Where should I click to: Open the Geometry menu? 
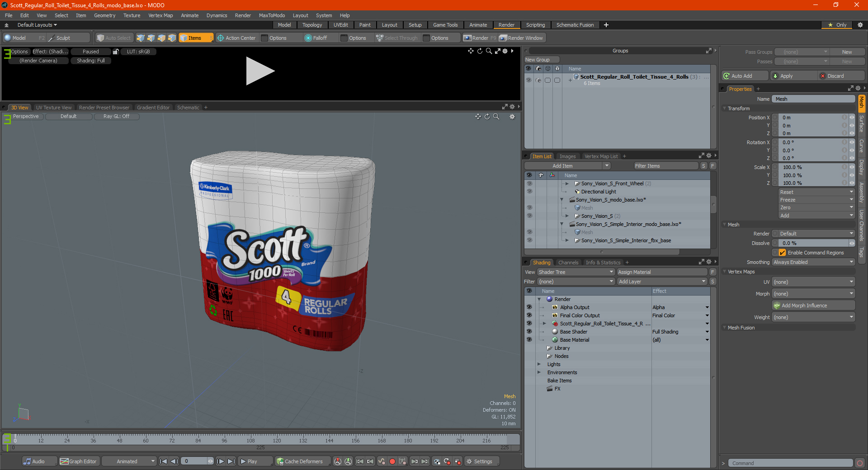[104, 15]
